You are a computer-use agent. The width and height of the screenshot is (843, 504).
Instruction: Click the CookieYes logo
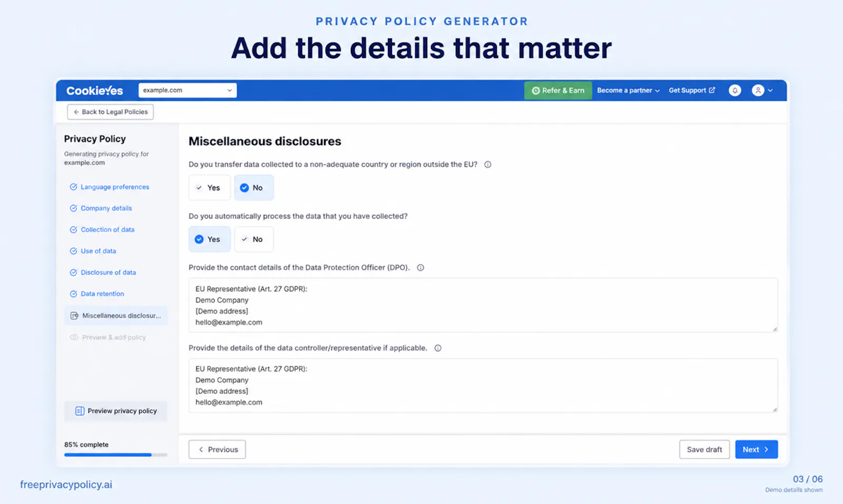tap(94, 91)
